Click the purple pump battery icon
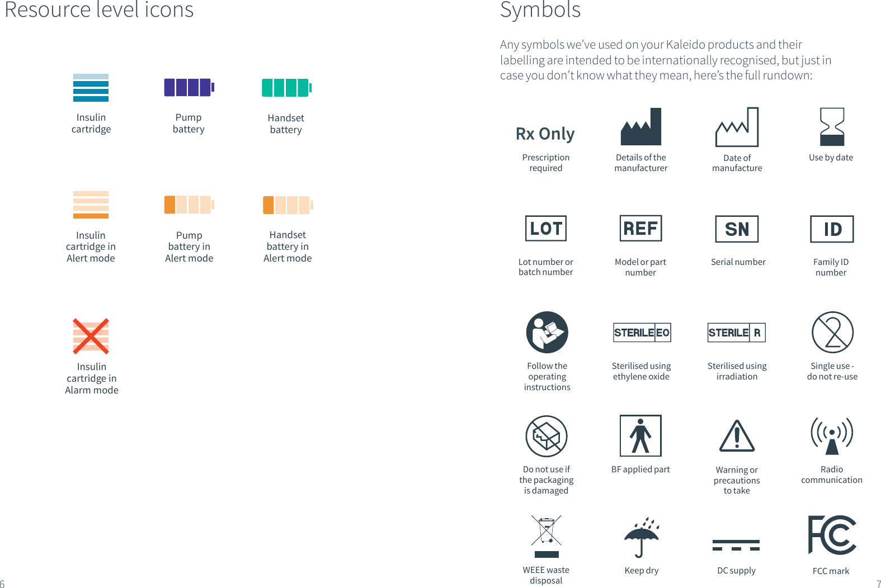Screen dimensions: 881x588 point(189,88)
